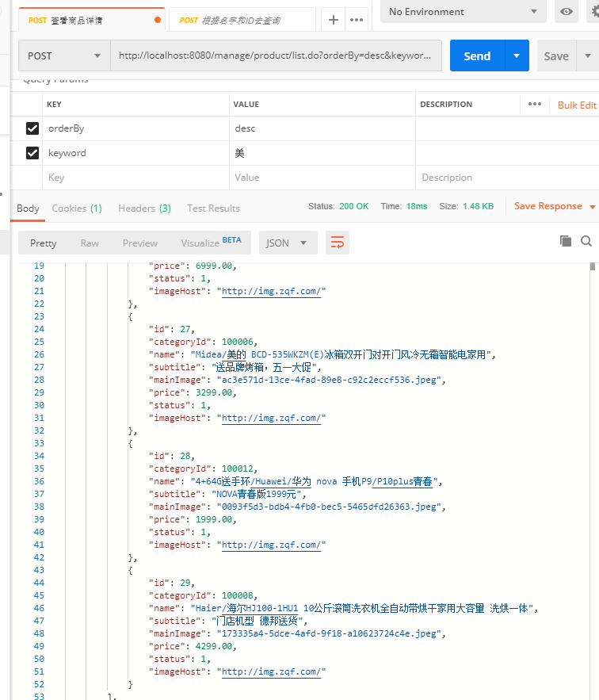The image size is (599, 700).
Task: Click imageHost link on line 31
Action: (272, 418)
